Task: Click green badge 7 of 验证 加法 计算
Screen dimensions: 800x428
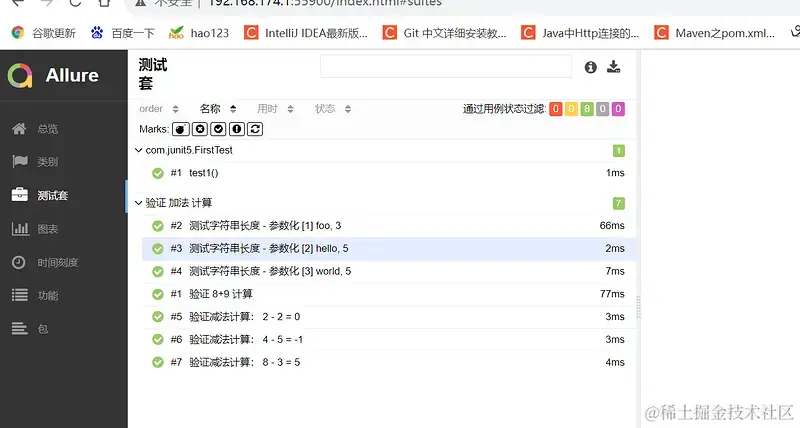Action: pyautogui.click(x=618, y=204)
